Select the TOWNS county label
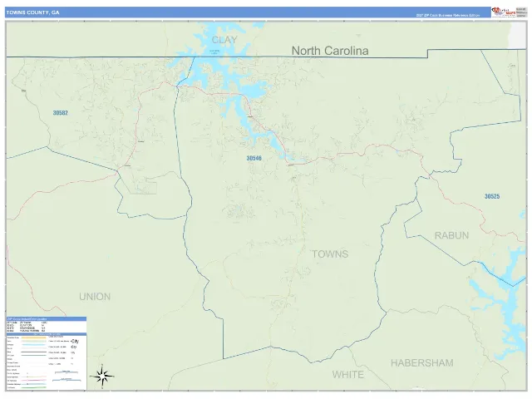 tap(330, 254)
